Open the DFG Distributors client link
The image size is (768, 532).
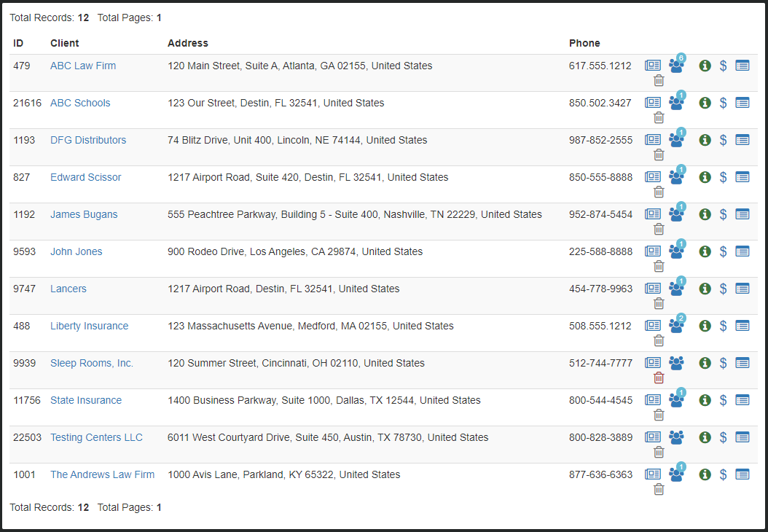(88, 140)
